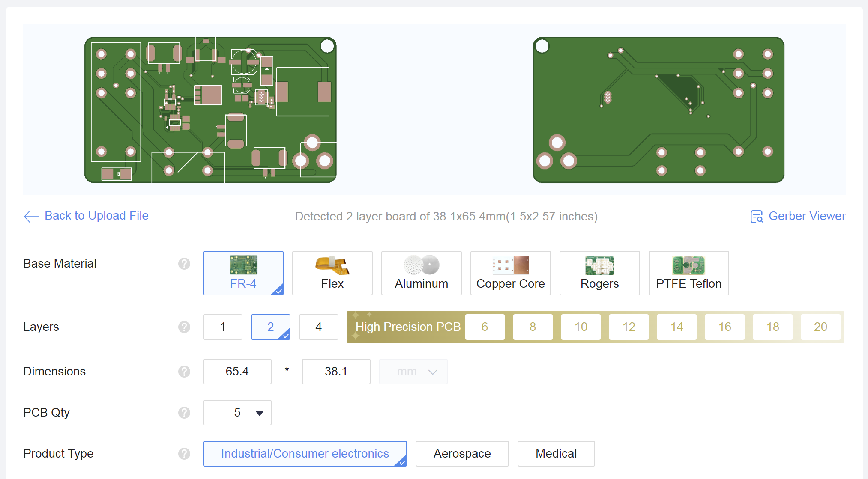Click the Gerber Viewer magnifier icon

tap(757, 216)
